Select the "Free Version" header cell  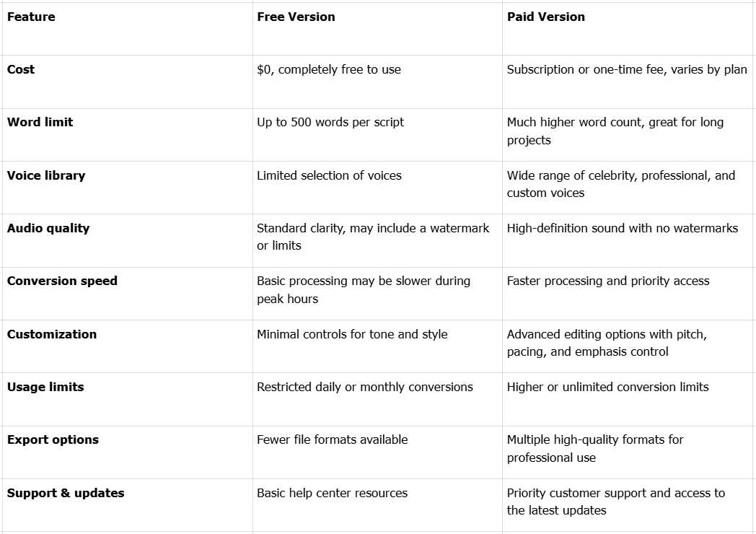click(296, 17)
